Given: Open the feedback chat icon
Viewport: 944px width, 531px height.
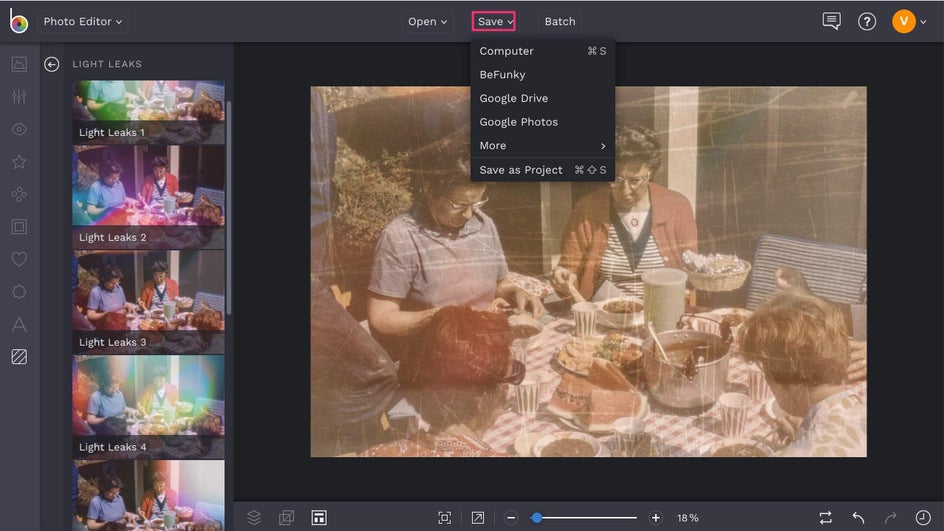Looking at the screenshot, I should [831, 21].
